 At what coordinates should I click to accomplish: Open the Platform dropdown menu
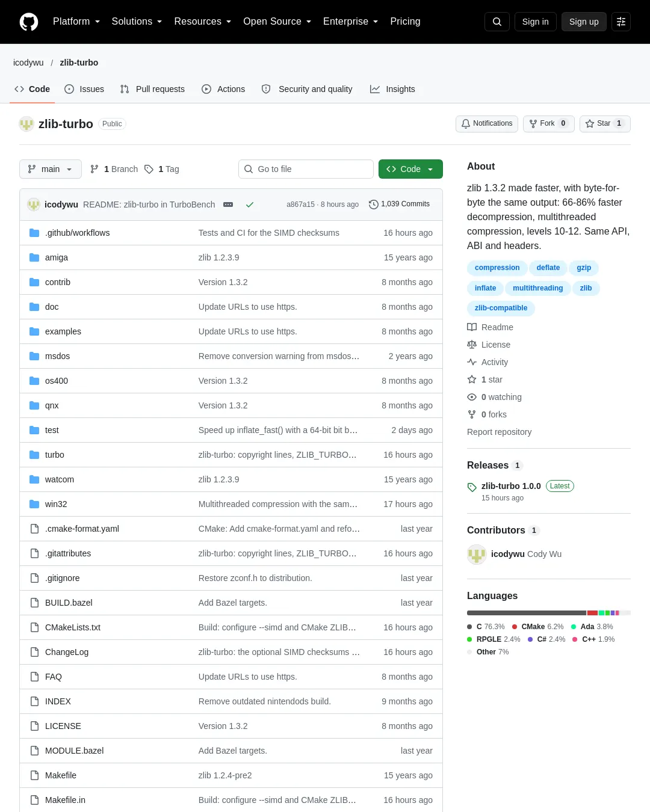pos(76,22)
